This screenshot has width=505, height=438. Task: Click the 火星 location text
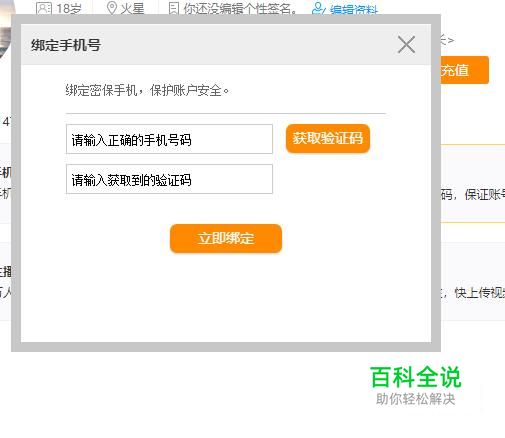(132, 8)
